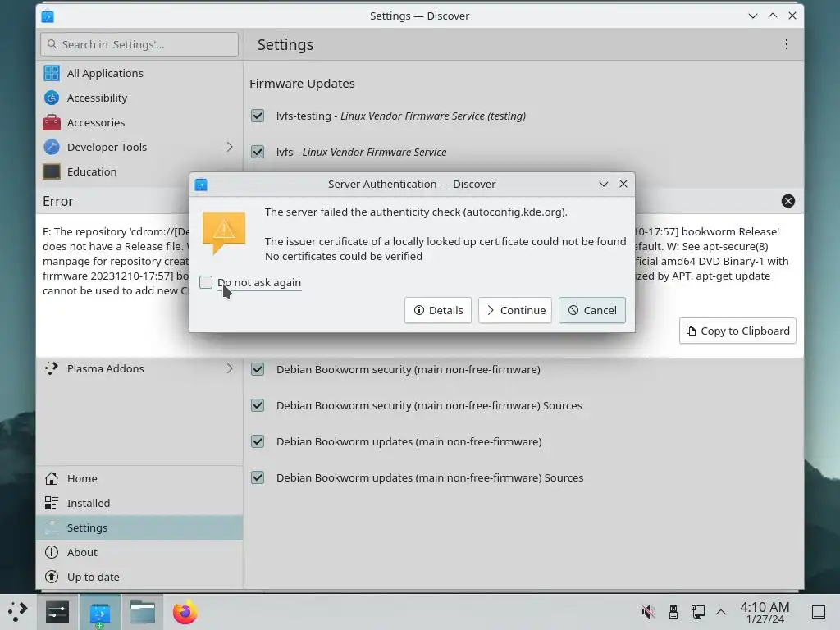Uncheck Debian Bookworm updates Sources

(x=258, y=477)
